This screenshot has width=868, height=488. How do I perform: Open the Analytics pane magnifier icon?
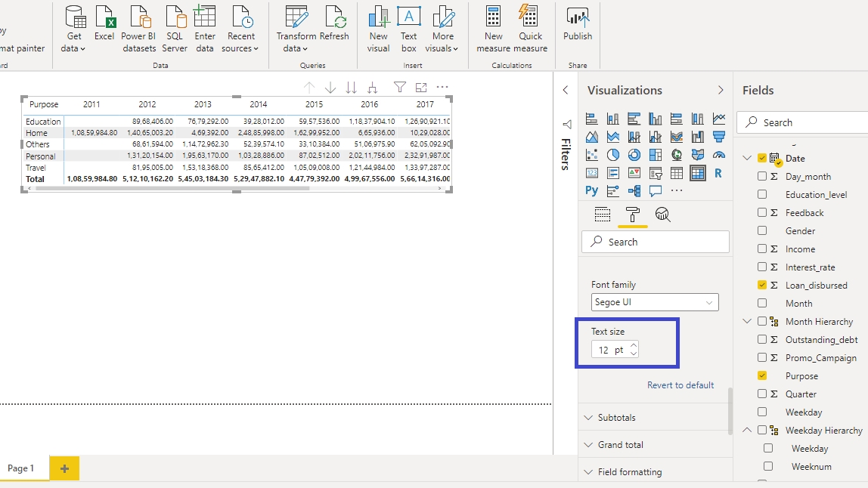(x=662, y=215)
